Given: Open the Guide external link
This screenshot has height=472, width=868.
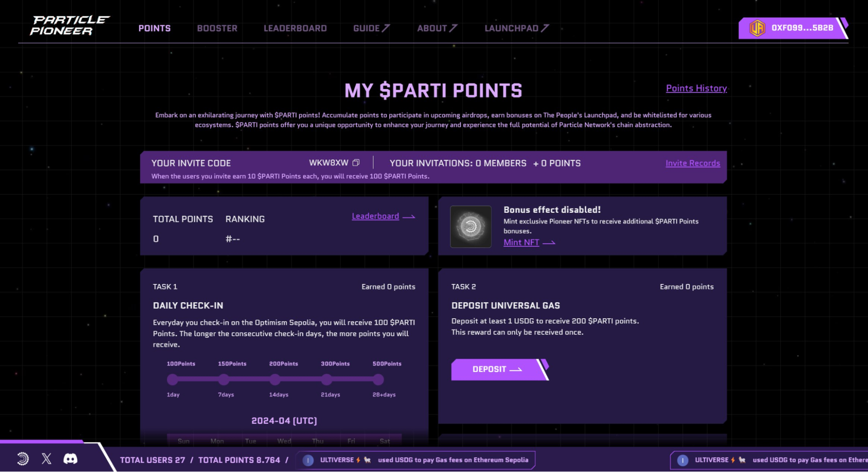Looking at the screenshot, I should tap(371, 28).
